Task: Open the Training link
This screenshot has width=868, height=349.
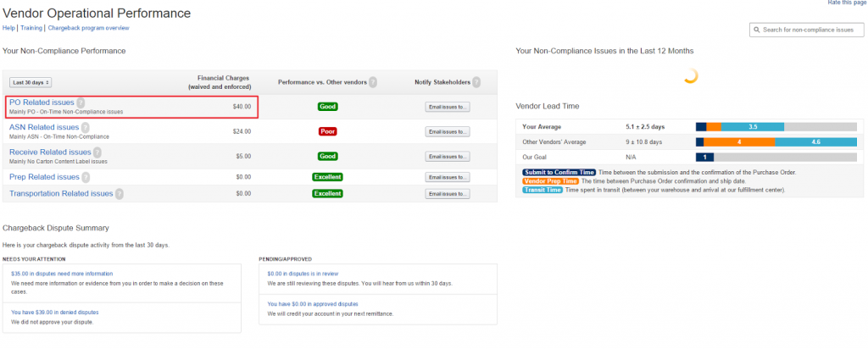Action: point(31,28)
